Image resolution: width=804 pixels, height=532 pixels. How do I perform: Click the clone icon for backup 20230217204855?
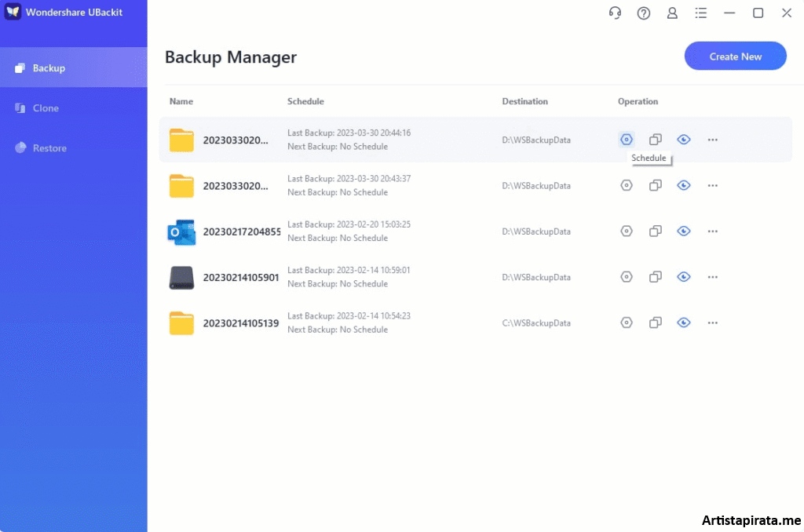pos(656,231)
